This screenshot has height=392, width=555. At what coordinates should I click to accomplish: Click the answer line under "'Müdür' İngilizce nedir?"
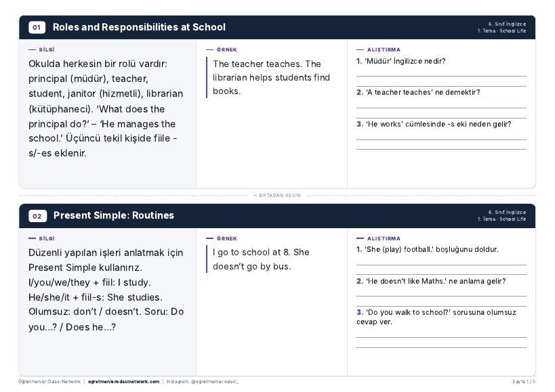click(x=441, y=76)
